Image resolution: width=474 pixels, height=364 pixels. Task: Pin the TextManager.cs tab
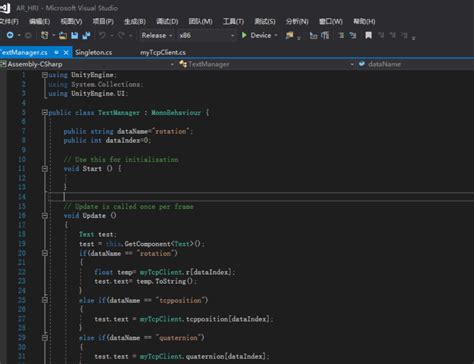click(57, 52)
